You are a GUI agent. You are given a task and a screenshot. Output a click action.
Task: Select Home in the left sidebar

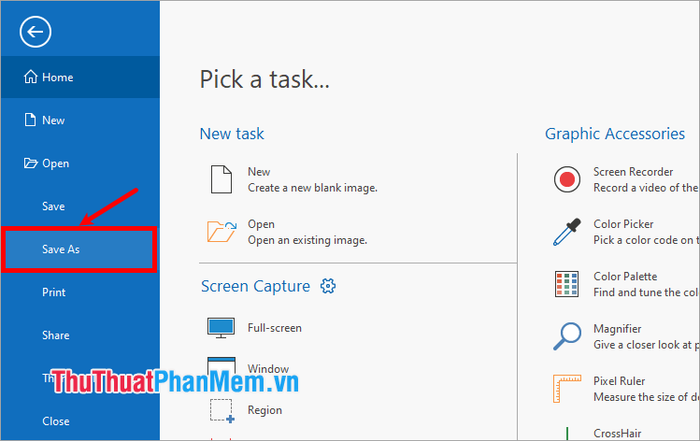pos(57,77)
